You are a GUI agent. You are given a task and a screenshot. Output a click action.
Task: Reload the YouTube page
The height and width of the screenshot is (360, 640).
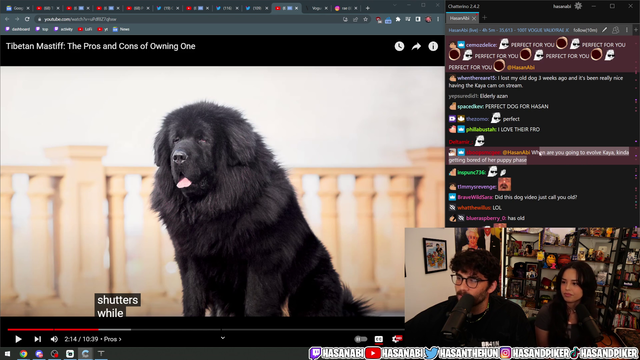(x=27, y=19)
